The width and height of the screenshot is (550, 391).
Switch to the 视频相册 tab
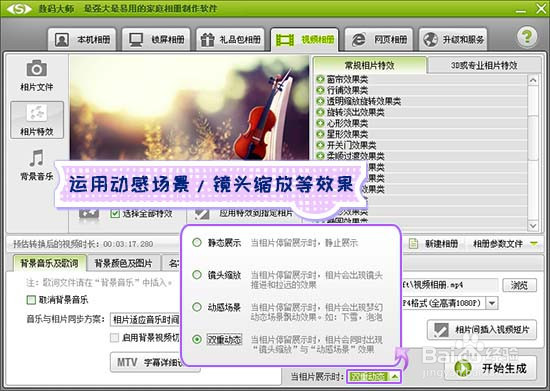tap(304, 39)
